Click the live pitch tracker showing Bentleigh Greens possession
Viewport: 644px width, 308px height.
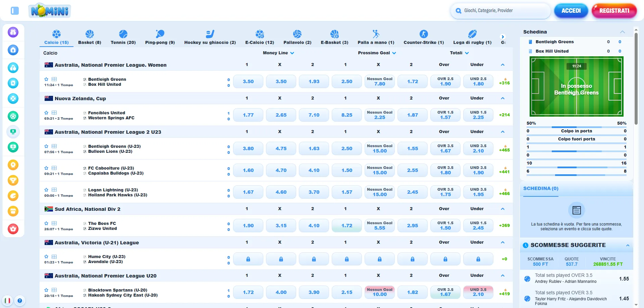click(577, 86)
